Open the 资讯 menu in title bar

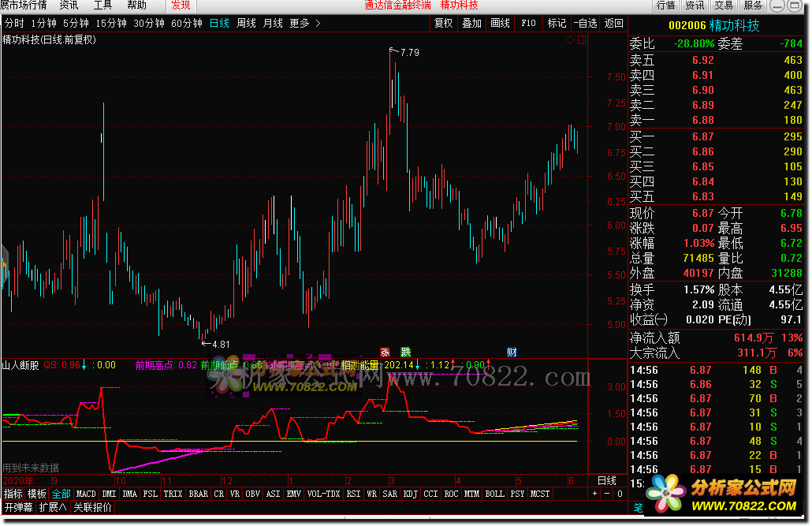69,6
